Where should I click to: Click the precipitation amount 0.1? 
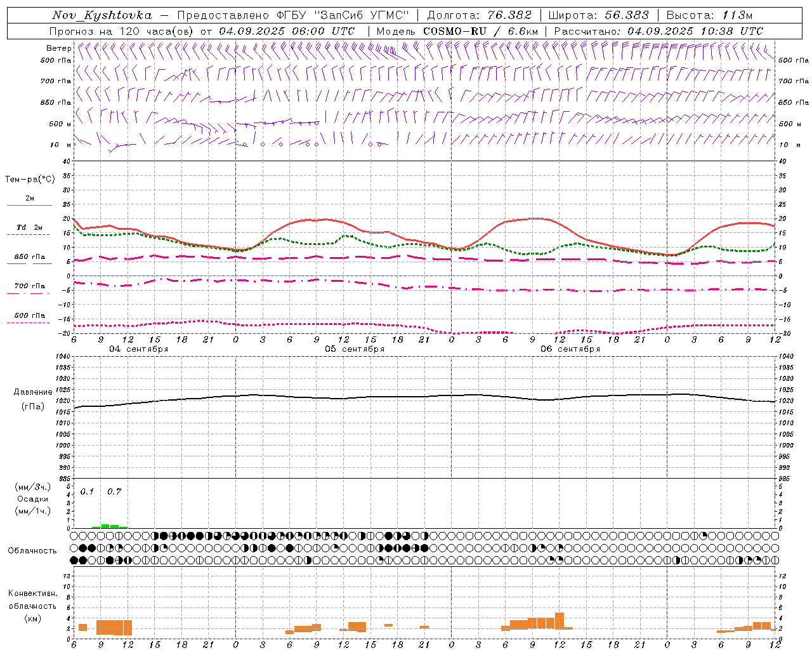click(x=87, y=492)
